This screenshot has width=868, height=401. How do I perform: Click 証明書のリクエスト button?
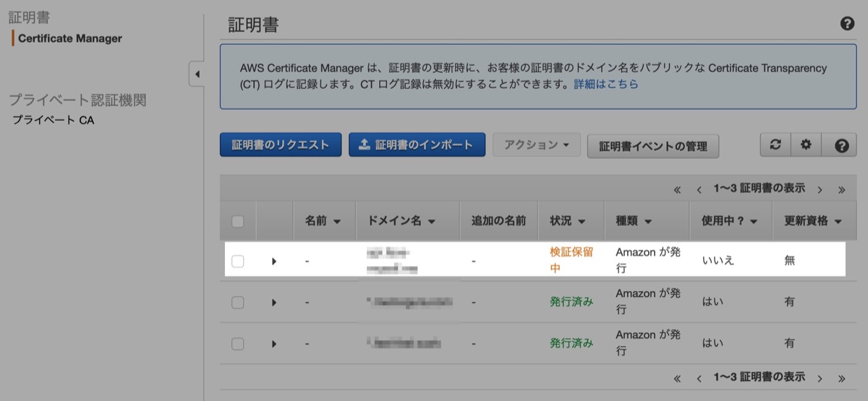click(280, 145)
